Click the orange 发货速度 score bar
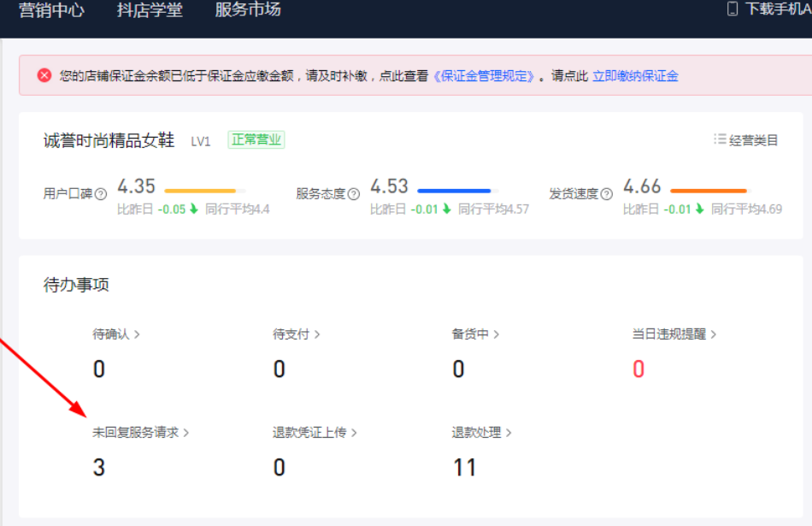This screenshot has width=812, height=526. (710, 191)
